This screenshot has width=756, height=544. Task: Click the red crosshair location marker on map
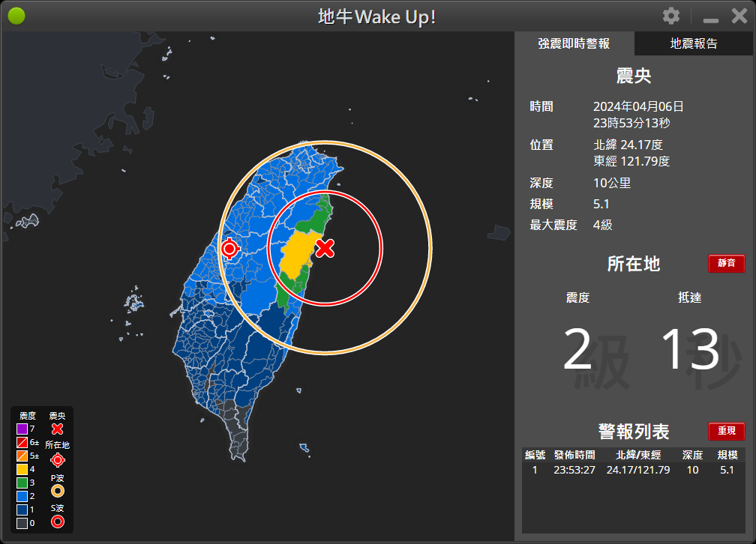tap(230, 249)
